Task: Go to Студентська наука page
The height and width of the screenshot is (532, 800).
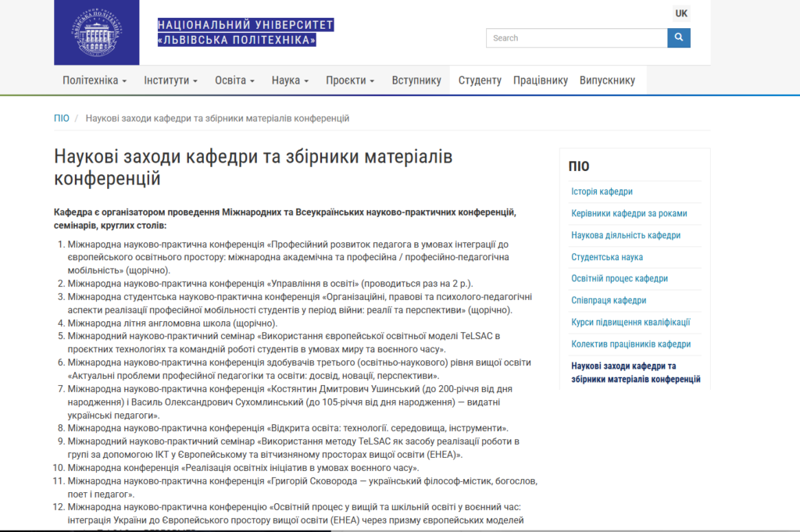Action: click(607, 257)
